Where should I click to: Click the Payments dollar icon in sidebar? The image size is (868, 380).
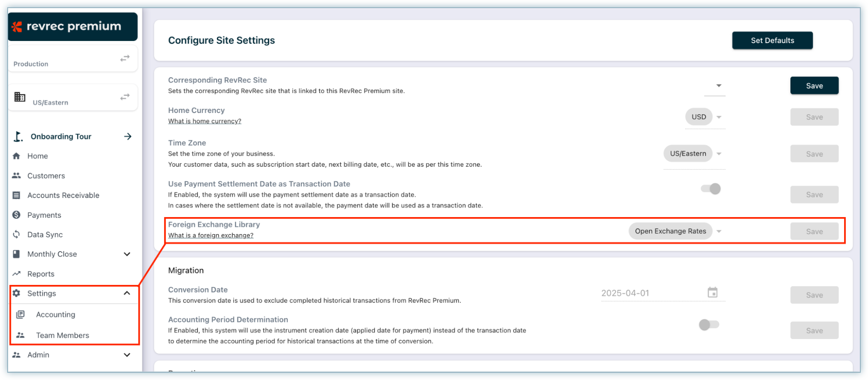[17, 215]
